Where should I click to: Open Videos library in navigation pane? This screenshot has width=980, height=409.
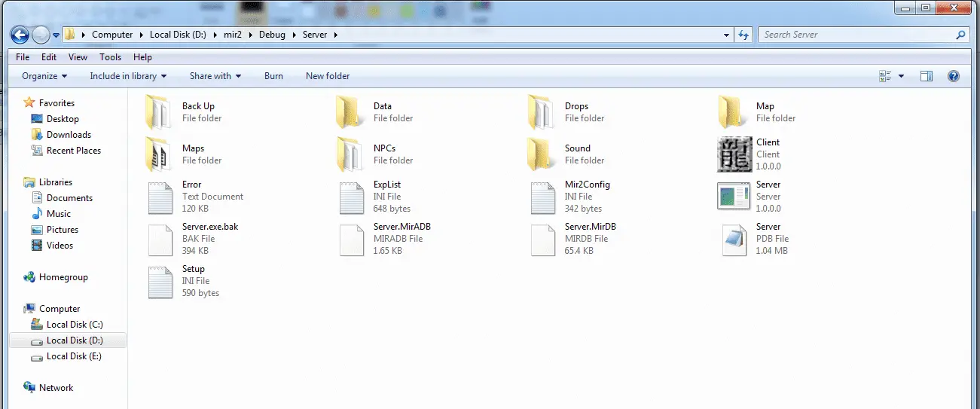coord(60,246)
